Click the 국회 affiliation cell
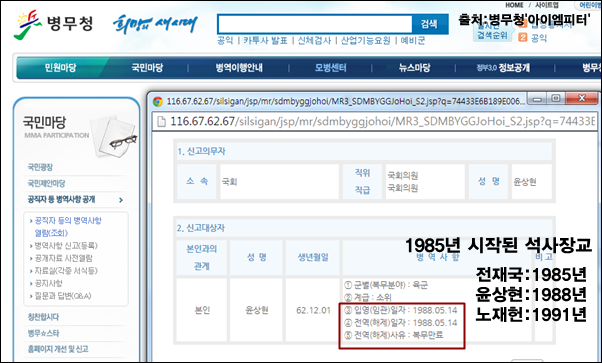The width and height of the screenshot is (602, 363). (279, 182)
